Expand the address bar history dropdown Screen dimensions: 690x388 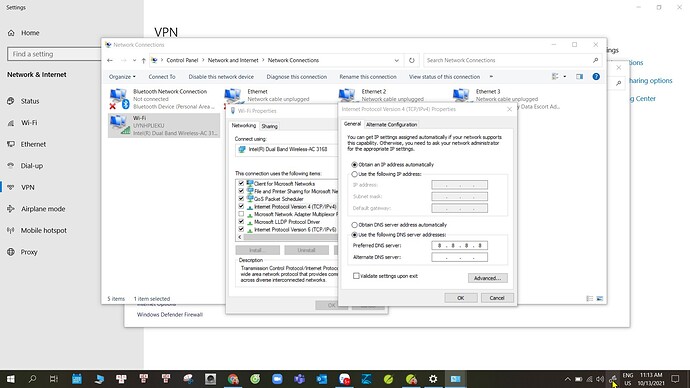coord(396,60)
